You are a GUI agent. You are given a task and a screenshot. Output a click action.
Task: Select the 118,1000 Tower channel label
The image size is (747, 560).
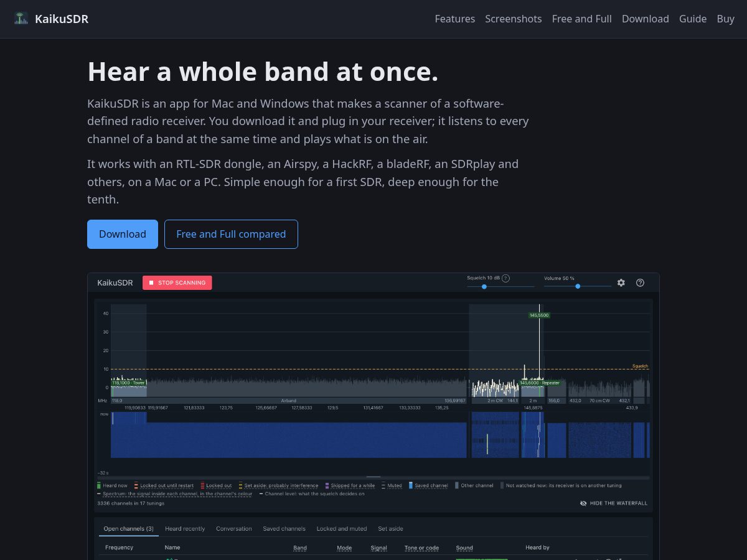pos(128,383)
